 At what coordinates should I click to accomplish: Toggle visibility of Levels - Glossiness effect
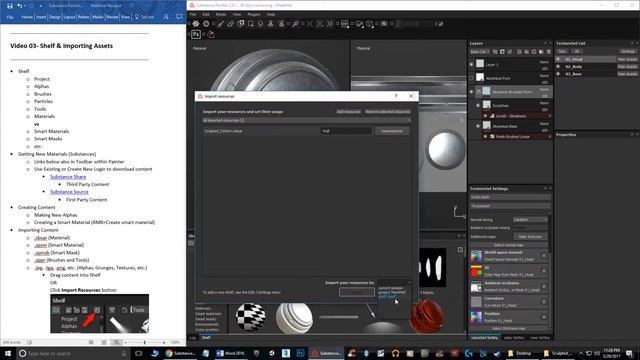pos(485,116)
